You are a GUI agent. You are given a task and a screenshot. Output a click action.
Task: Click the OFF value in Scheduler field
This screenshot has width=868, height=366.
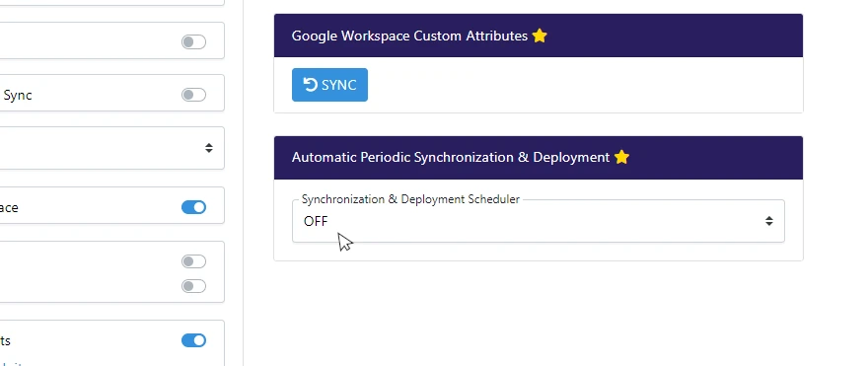[316, 222]
